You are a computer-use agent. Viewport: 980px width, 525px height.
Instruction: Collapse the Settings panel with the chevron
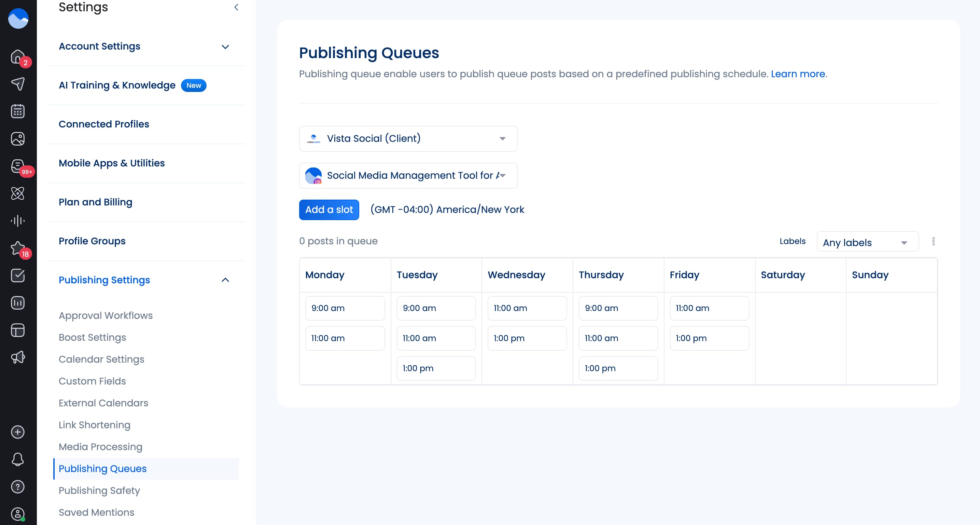(236, 7)
